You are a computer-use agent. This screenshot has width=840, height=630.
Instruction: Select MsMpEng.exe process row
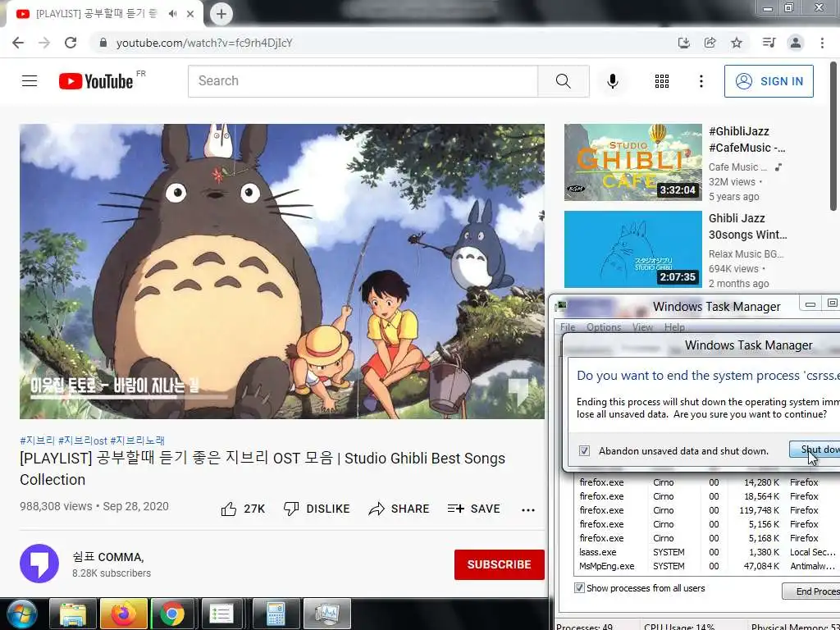pos(708,566)
